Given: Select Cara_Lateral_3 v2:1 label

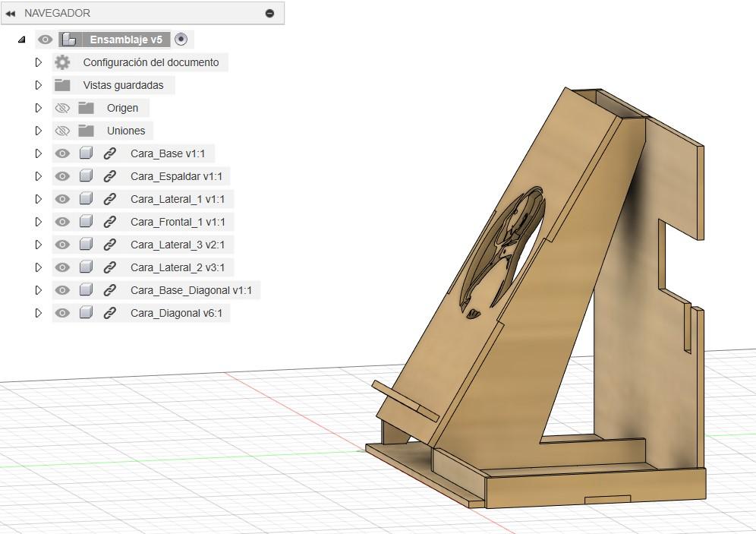Looking at the screenshot, I should pyautogui.click(x=178, y=245).
